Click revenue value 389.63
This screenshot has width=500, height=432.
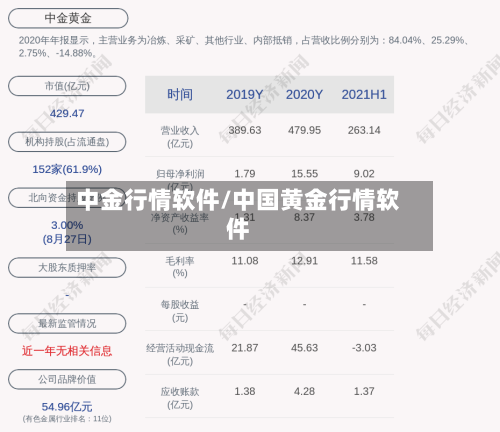click(245, 130)
